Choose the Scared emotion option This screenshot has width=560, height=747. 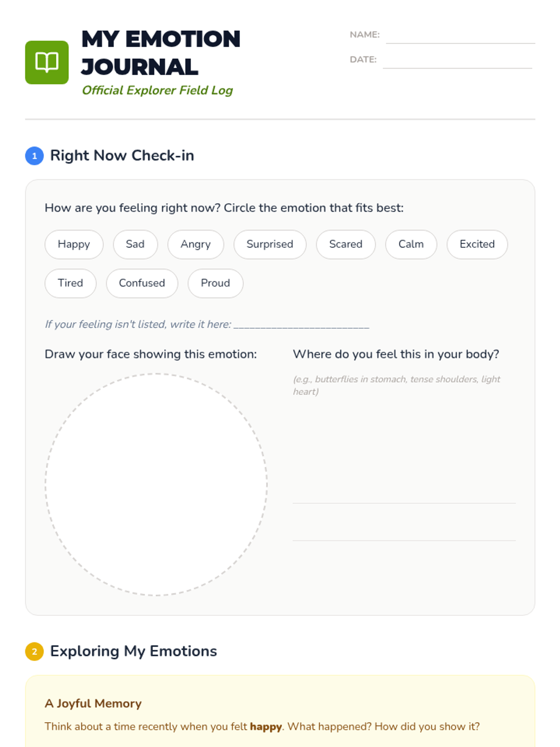click(x=346, y=244)
